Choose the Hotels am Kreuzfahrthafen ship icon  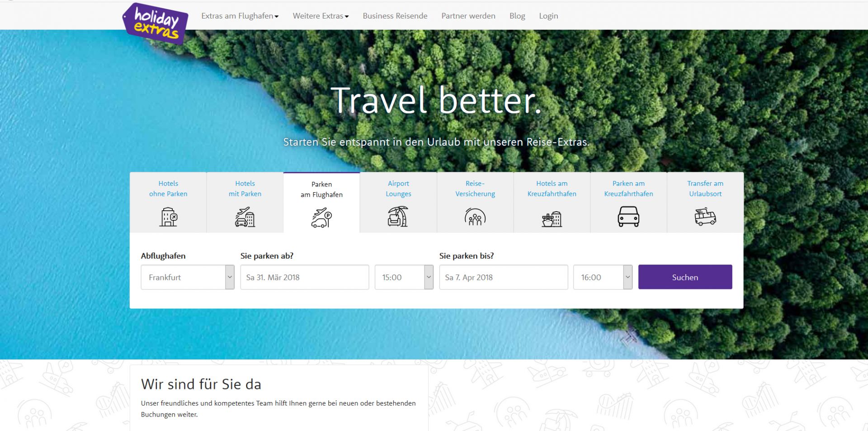tap(552, 219)
